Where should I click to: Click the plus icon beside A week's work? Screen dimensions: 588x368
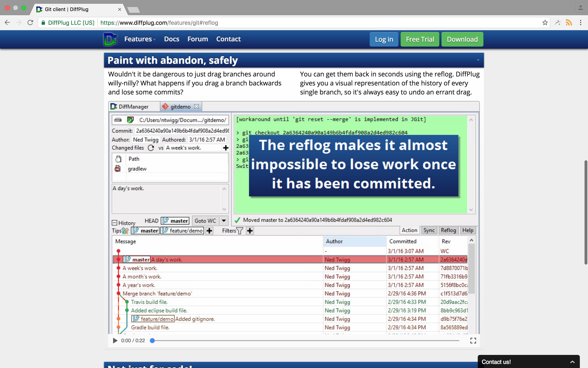[x=226, y=148]
